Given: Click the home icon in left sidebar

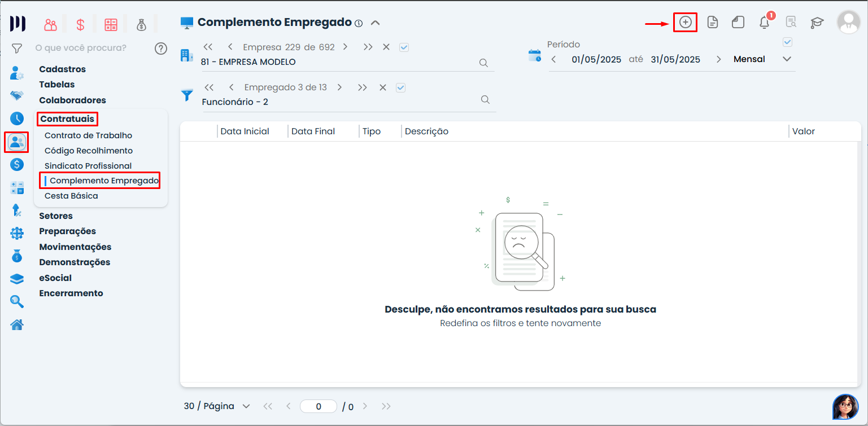Looking at the screenshot, I should click(17, 324).
